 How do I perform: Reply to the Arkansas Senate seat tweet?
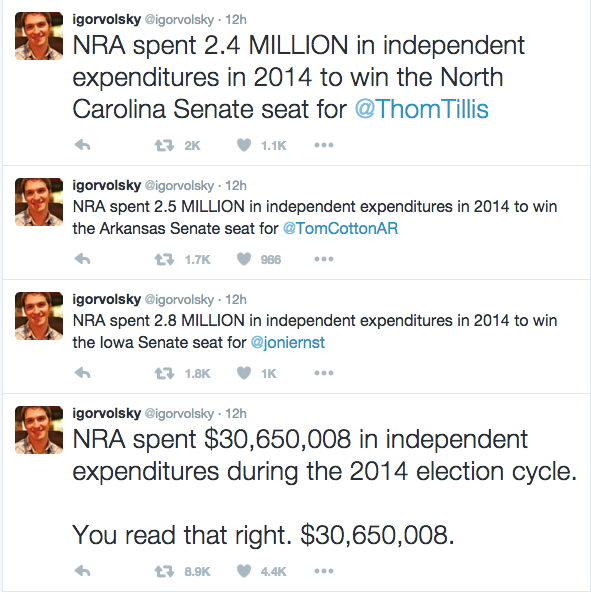point(83,259)
